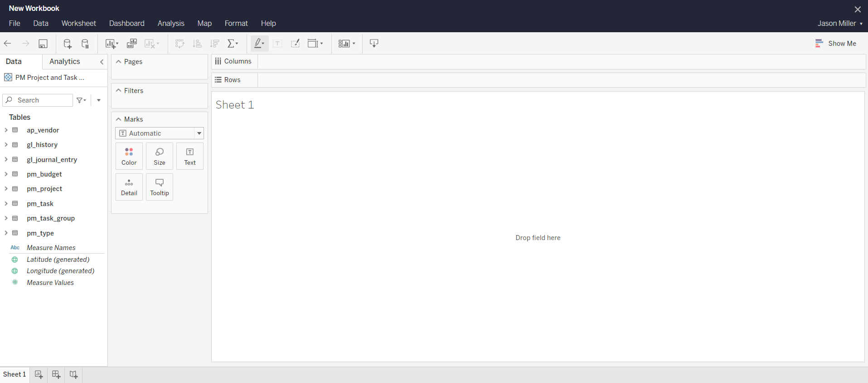Expand the pm_type table

6,233
